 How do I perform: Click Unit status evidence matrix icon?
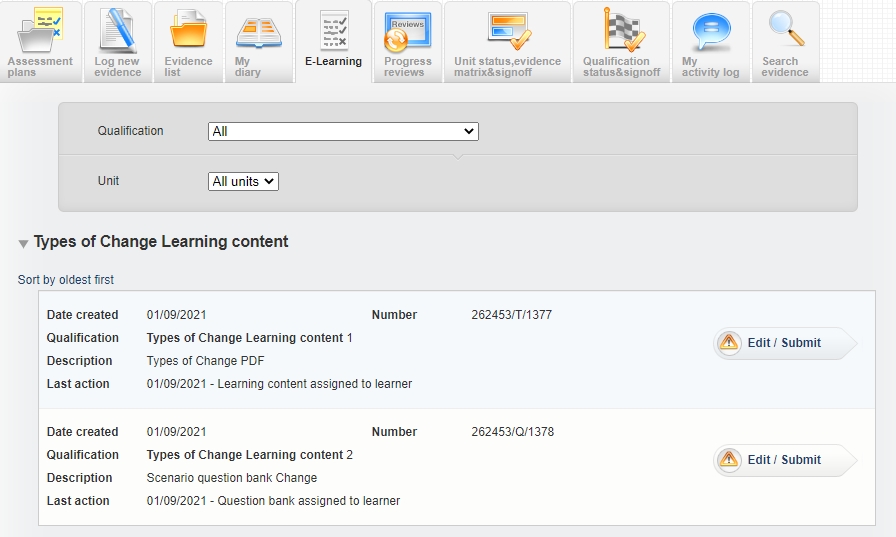coord(509,31)
